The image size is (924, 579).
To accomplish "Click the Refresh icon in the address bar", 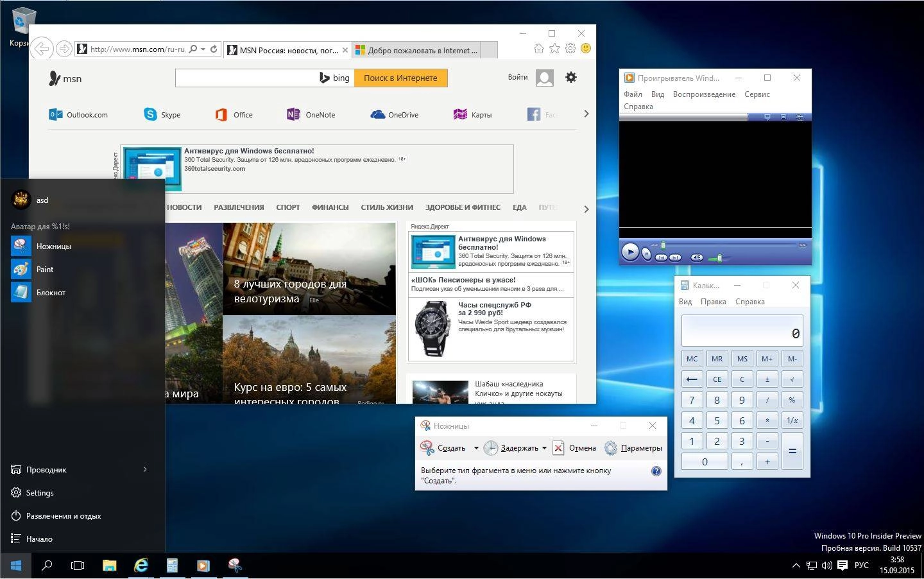I will pyautogui.click(x=214, y=49).
